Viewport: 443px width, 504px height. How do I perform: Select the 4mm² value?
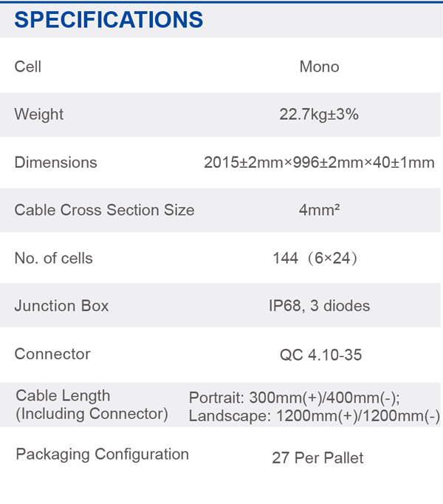(x=319, y=211)
